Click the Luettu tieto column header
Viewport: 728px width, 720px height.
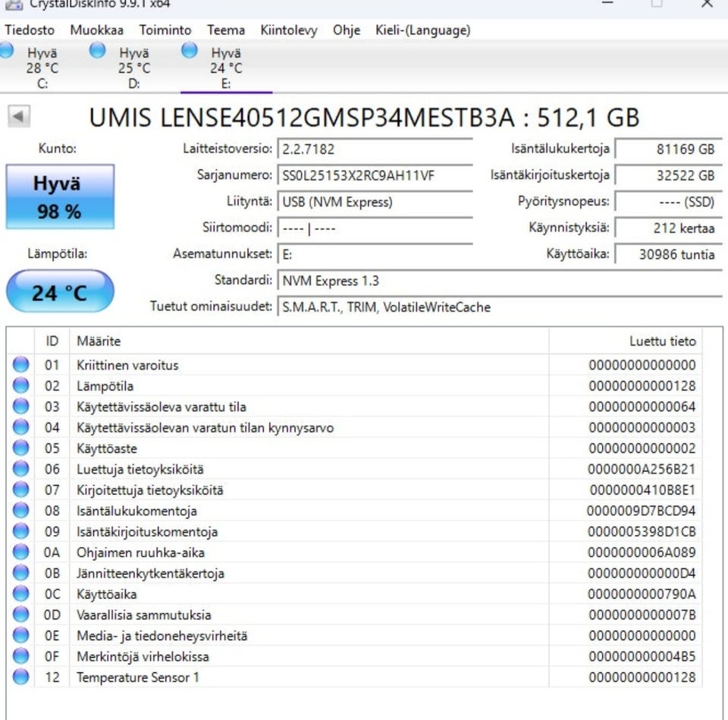[626, 341]
